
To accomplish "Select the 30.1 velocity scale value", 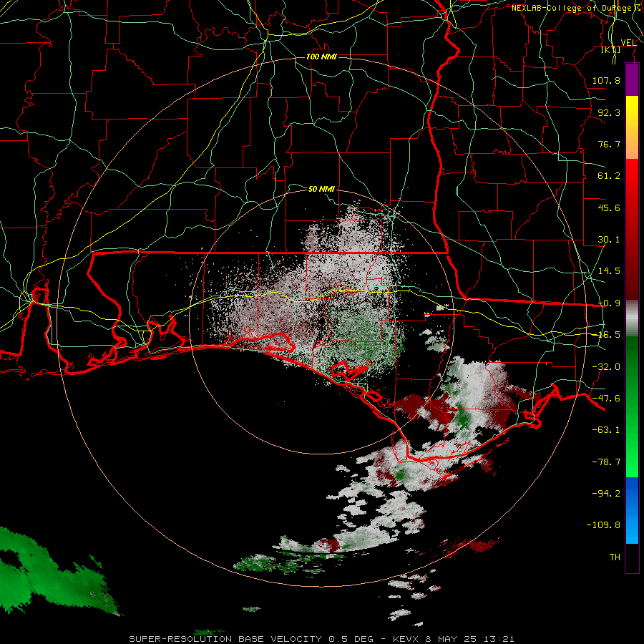I will 609,240.
